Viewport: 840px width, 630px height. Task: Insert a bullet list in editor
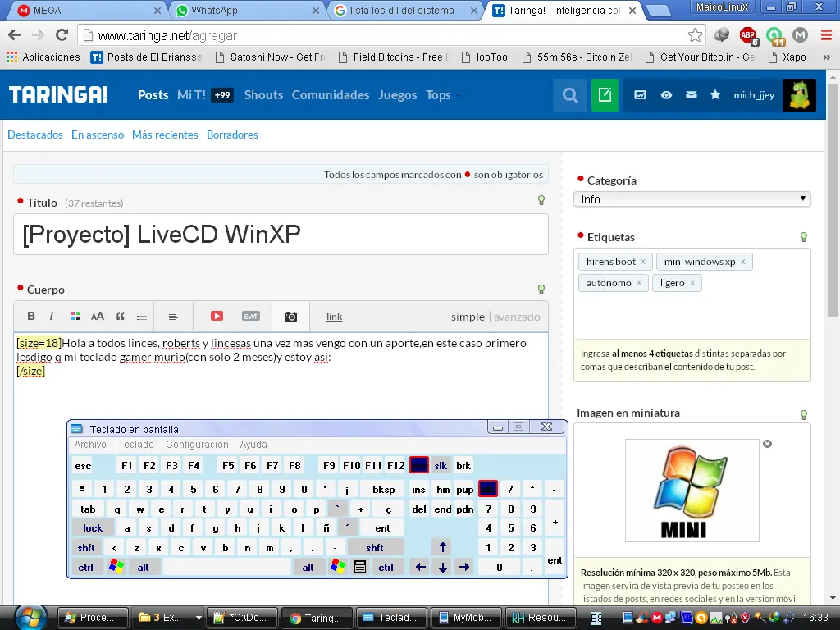[x=141, y=316]
